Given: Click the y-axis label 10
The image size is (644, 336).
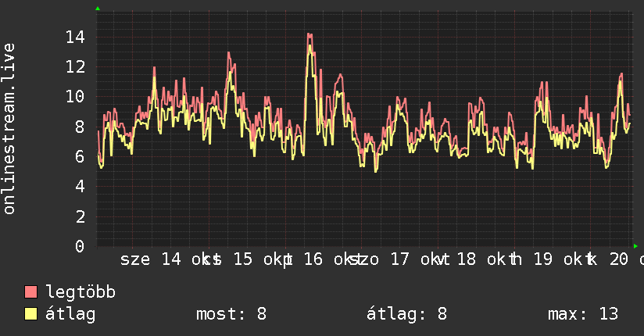Looking at the screenshot, I should (75, 97).
